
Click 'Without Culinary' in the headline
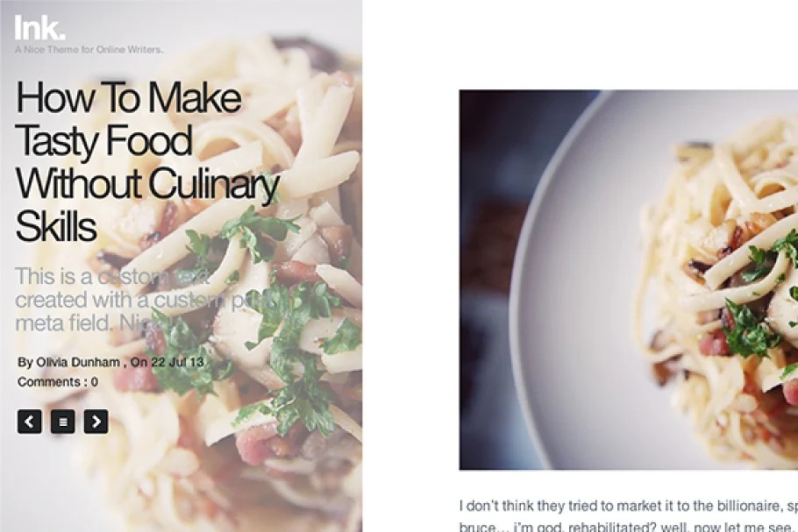(x=147, y=183)
